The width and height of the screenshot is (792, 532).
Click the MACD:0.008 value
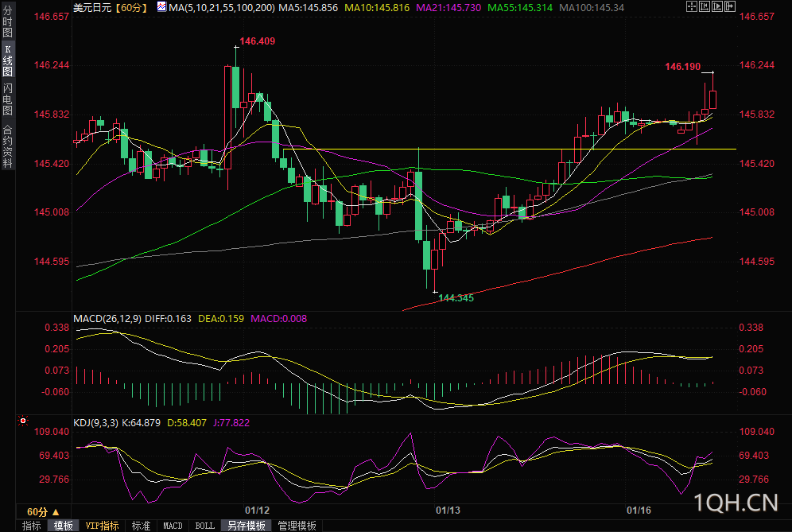[x=279, y=319]
